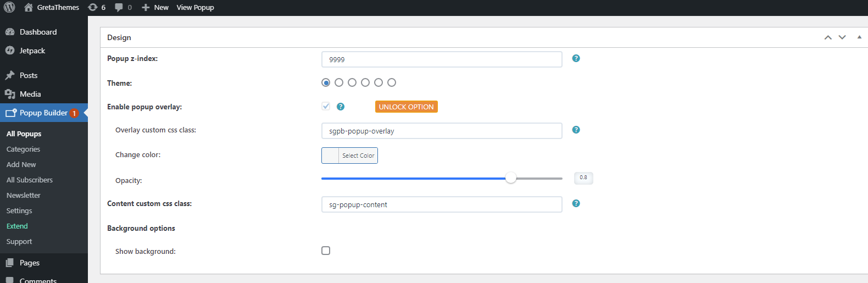Move Design panel down with arrow

coord(842,37)
